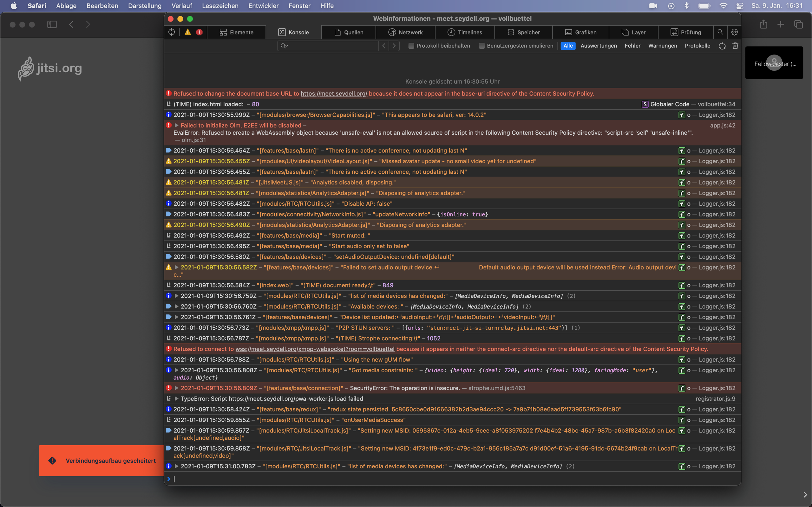Viewport: 812px width, 507px height.
Task: Filter console by Fehler
Action: 632,46
